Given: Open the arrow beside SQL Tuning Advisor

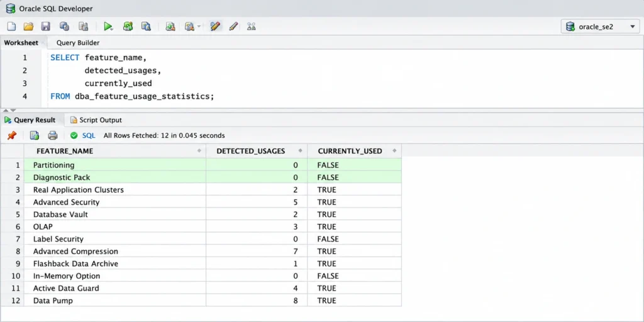Looking at the screenshot, I should [x=199, y=26].
